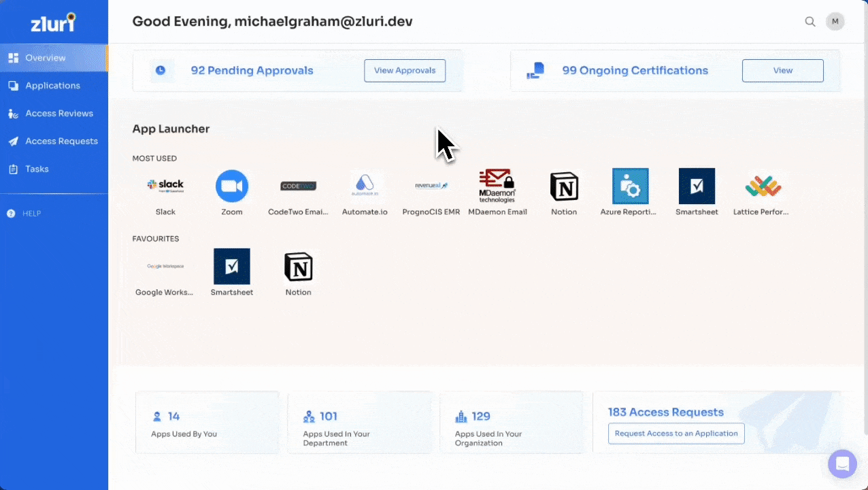Open Automate.io app icon
The width and height of the screenshot is (868, 490).
(365, 186)
